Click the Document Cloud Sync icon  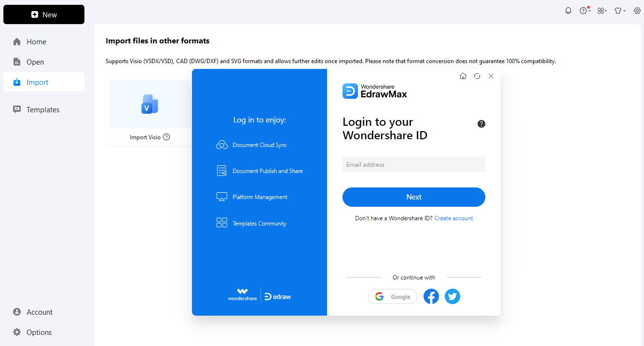click(222, 145)
